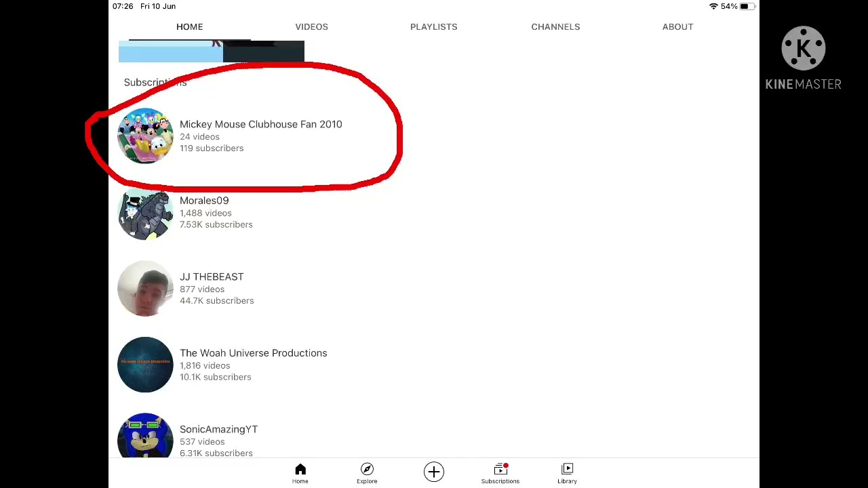Screen dimensions: 868x488
Task: Select channel name SonicAmazingYT
Action: (x=218, y=430)
